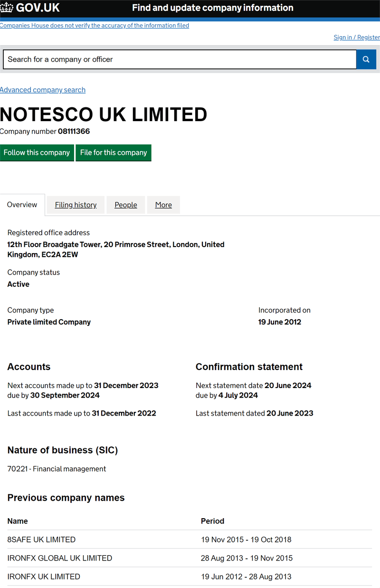This screenshot has height=588, width=380.
Task: Click the 70221 Financial management SIC entry
Action: (57, 469)
